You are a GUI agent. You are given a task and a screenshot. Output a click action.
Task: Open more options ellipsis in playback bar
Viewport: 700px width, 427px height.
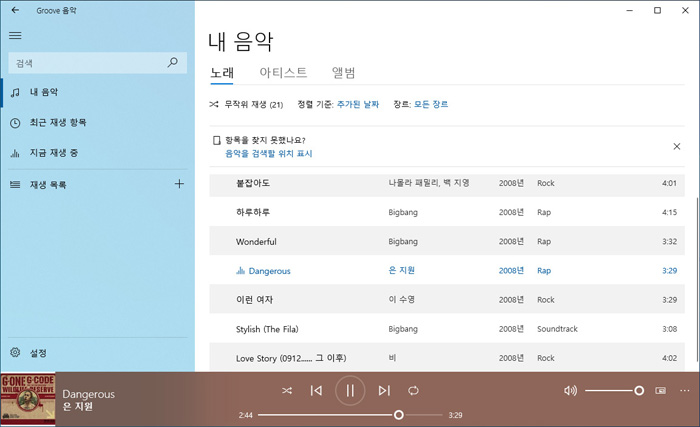[x=684, y=391]
